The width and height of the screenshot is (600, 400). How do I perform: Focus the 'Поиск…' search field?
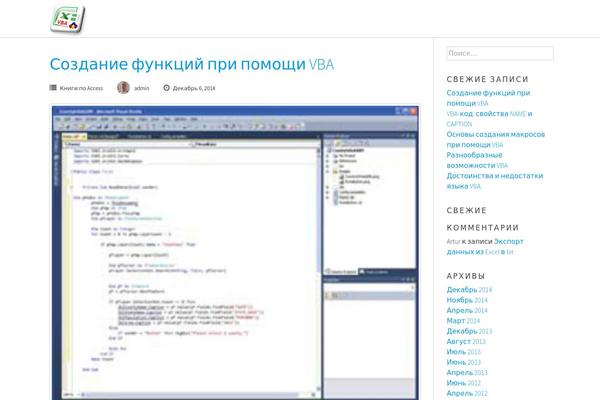(500, 53)
